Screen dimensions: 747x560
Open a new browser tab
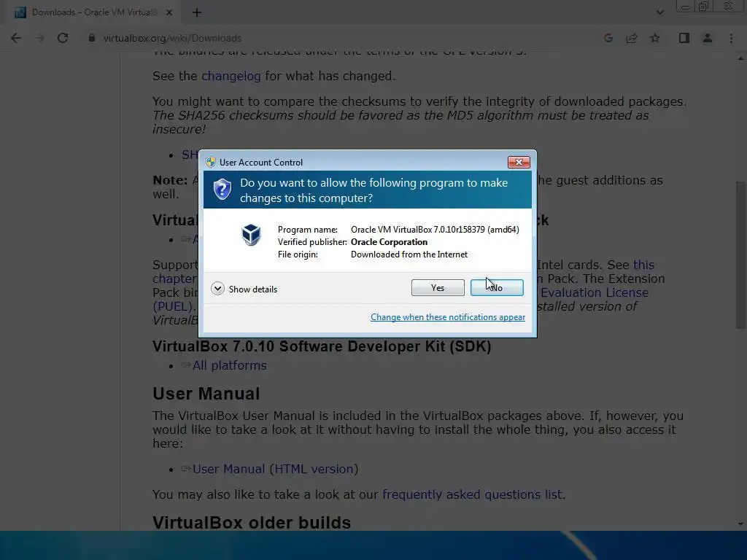click(197, 12)
